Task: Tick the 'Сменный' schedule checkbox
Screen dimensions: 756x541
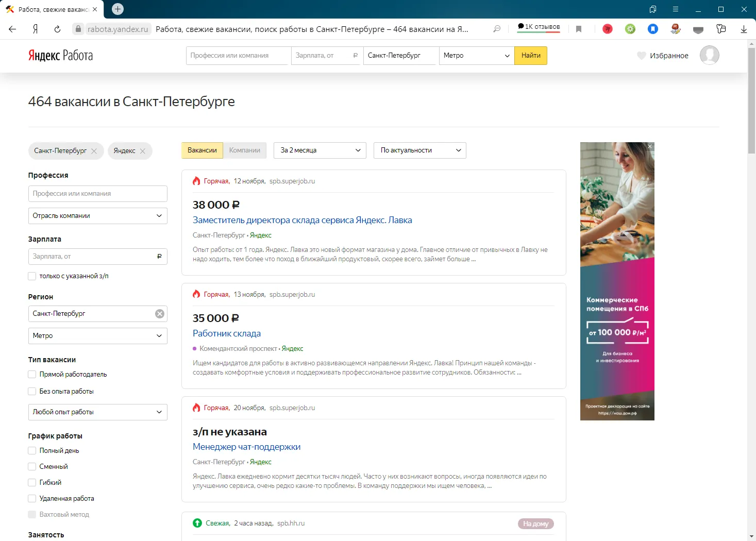Action: click(32, 467)
